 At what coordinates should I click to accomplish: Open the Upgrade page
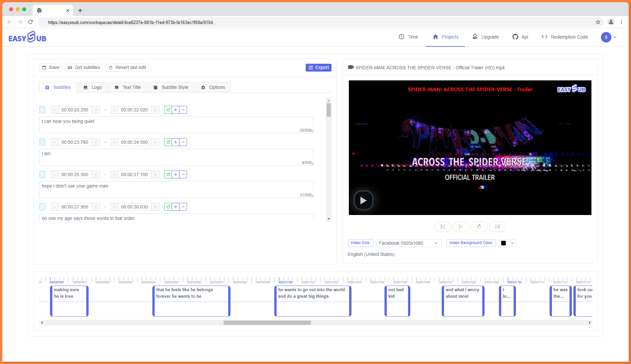486,37
